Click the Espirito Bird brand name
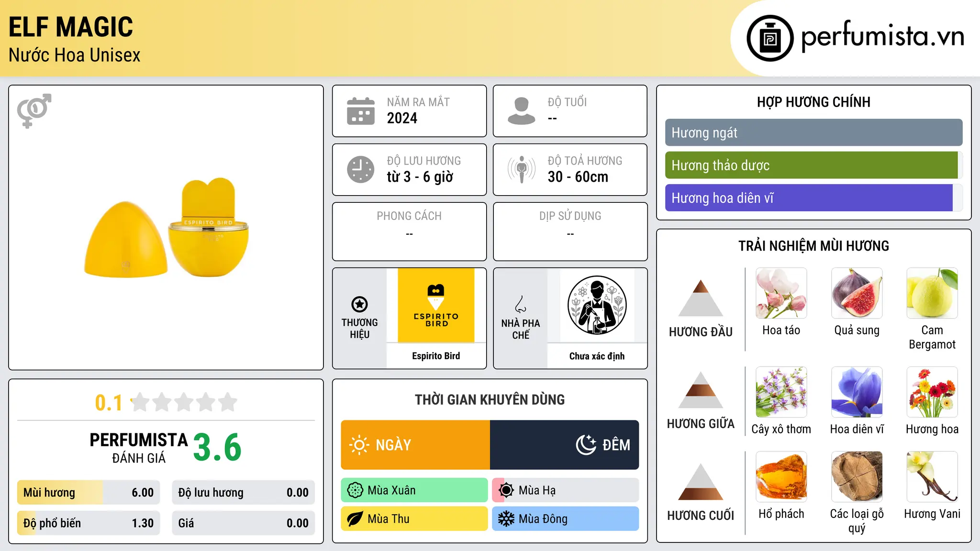 [x=436, y=356]
